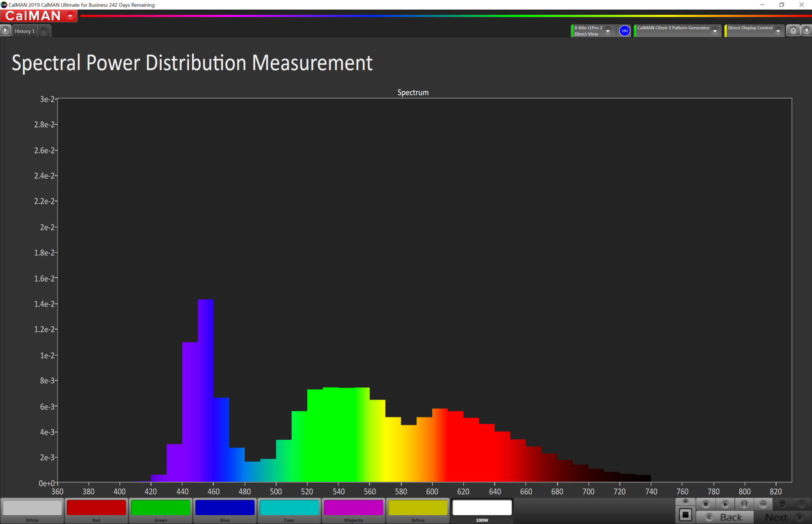Click the Back button
The width and height of the screenshot is (812, 524).
click(725, 517)
